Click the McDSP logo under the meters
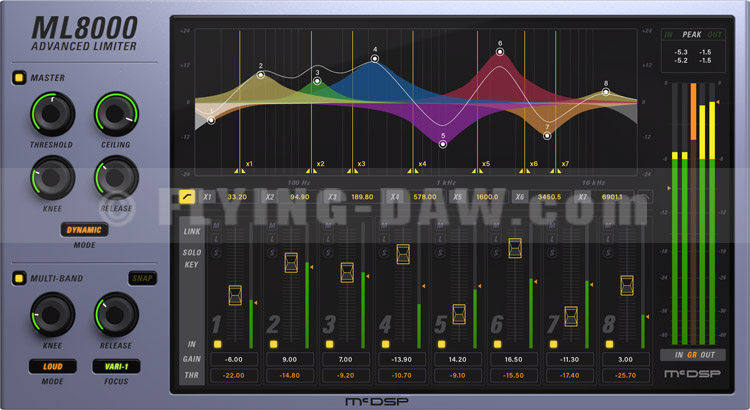750x410 pixels. click(x=692, y=374)
